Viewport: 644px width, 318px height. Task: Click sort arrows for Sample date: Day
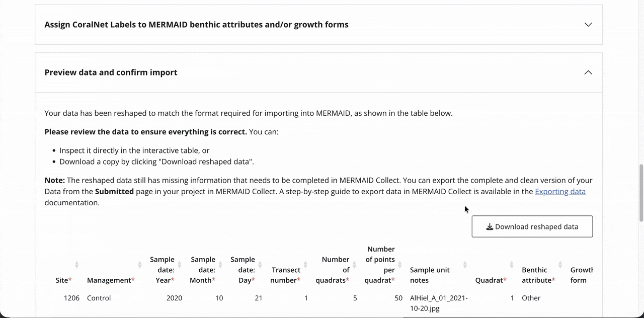(260, 265)
